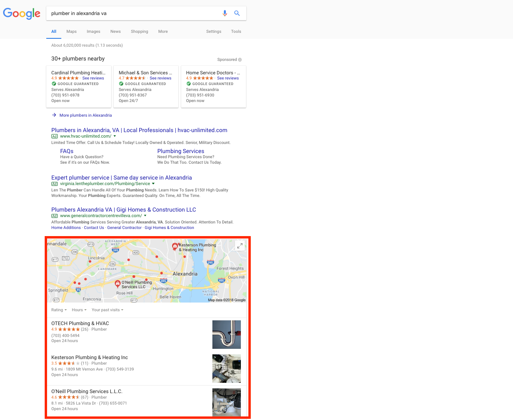This screenshot has width=513, height=420.
Task: Open Home Service Doctors card title
Action: [x=213, y=73]
